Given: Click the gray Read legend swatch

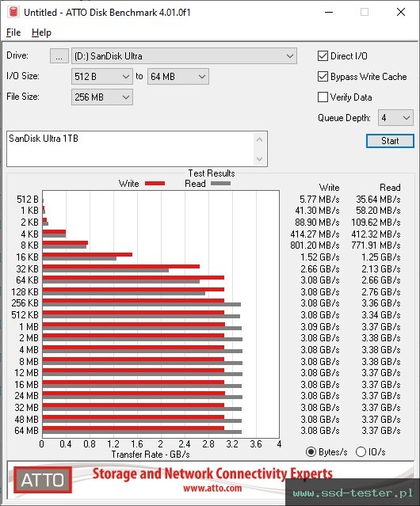Looking at the screenshot, I should tap(220, 183).
